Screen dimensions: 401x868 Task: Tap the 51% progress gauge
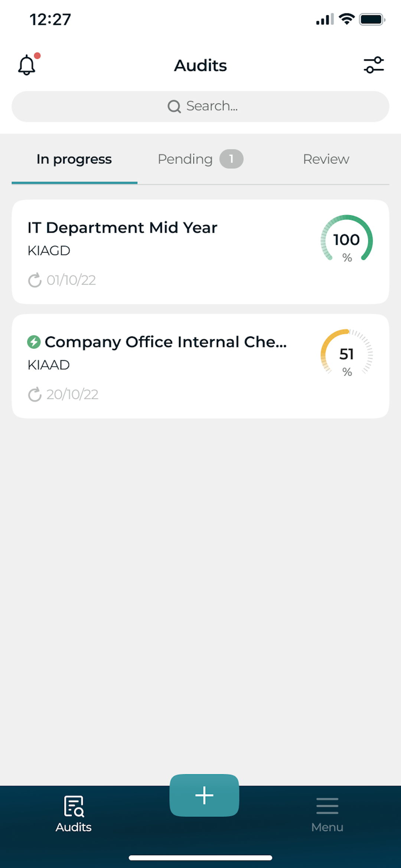point(347,354)
